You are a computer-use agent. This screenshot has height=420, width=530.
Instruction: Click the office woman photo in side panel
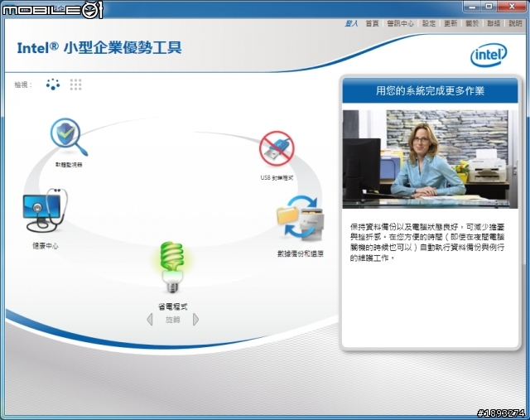430,159
